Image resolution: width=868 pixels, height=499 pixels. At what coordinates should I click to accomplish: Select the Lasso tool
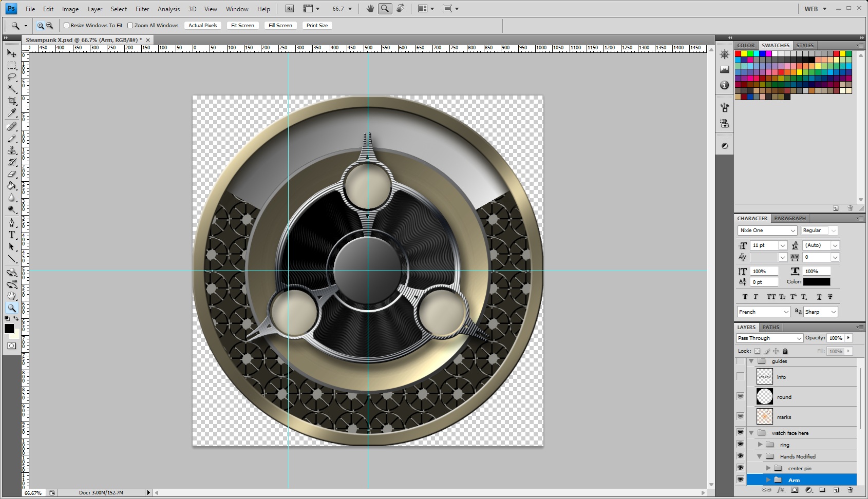(x=12, y=77)
